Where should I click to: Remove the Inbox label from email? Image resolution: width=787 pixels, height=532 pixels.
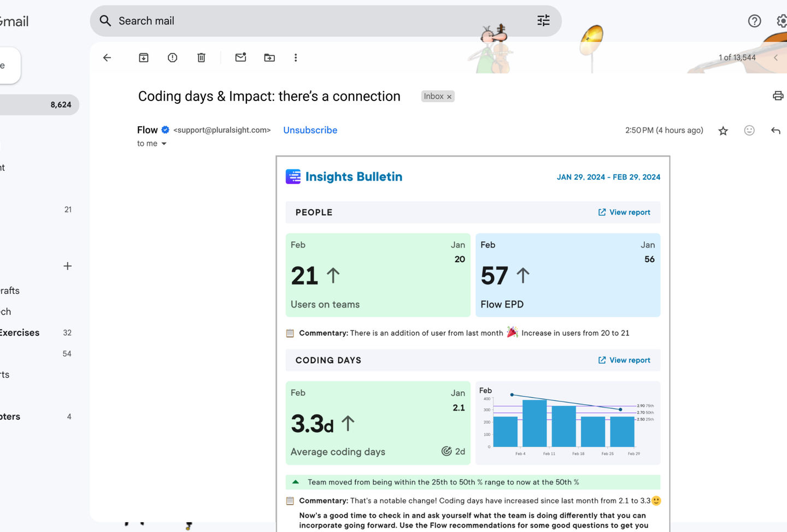[449, 97]
